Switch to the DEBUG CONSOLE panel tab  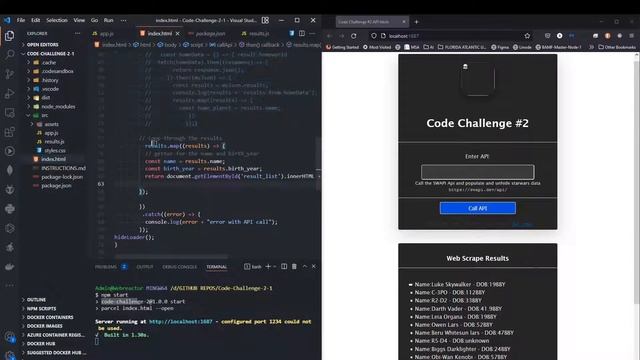tap(180, 267)
